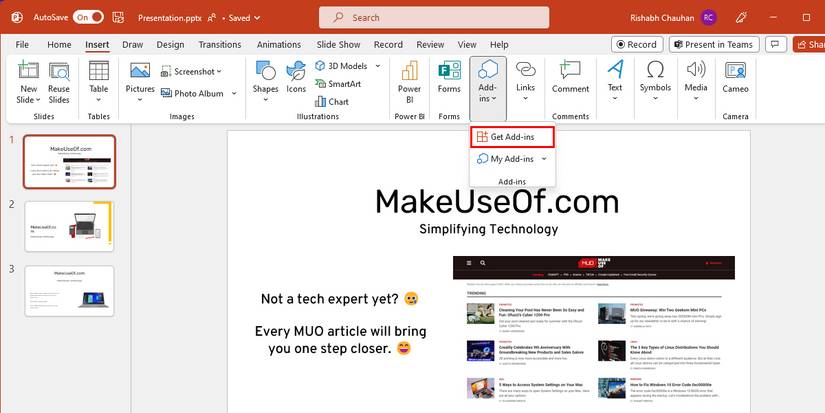Viewport: 825px width, 413px height.
Task: Insert a Comment
Action: point(570,77)
